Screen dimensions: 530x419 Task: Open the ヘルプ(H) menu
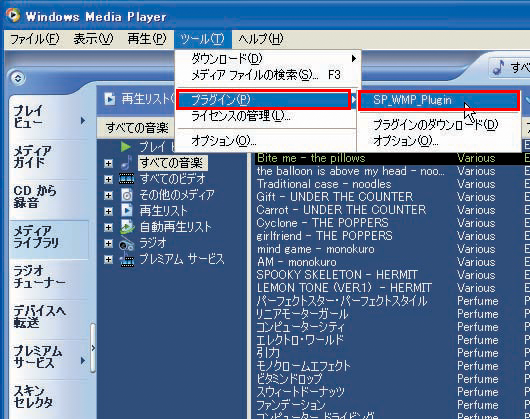(x=261, y=39)
